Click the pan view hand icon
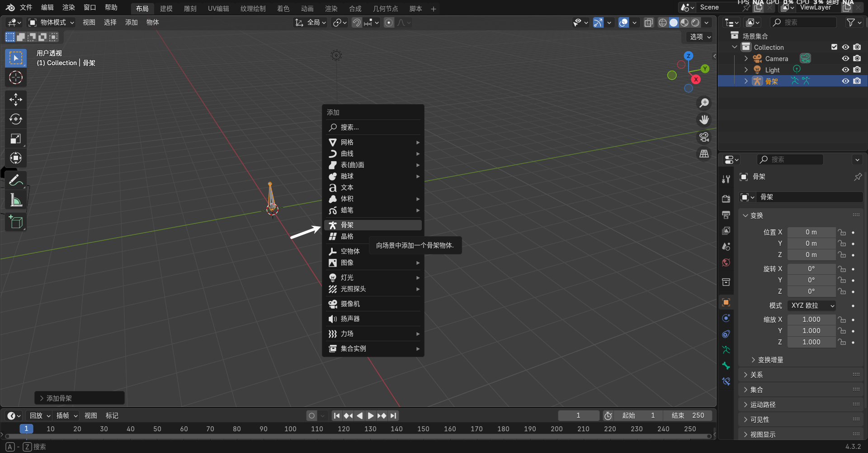 704,120
